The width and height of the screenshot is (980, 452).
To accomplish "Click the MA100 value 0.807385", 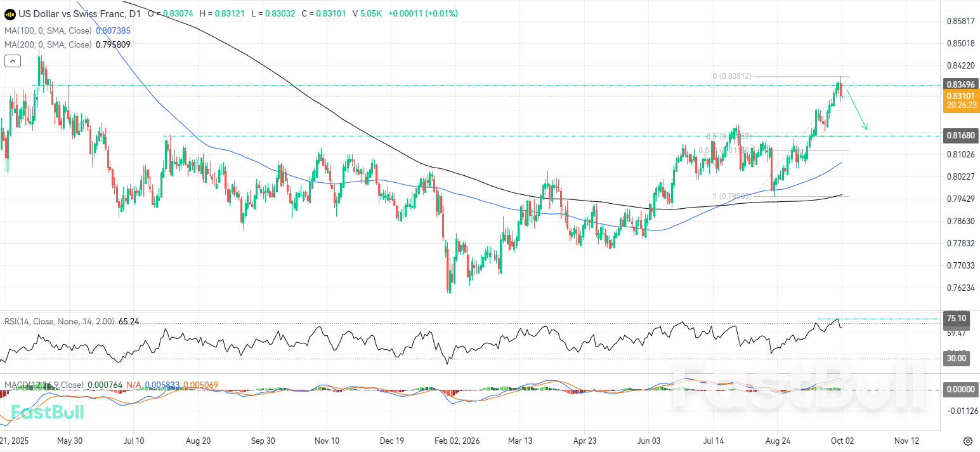I will 113,30.
